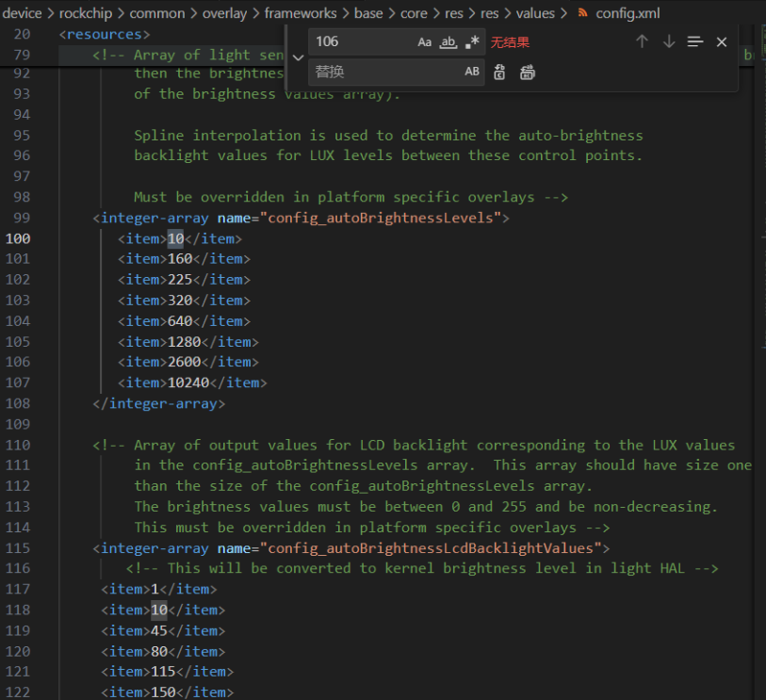Place cursor on item value 10240
The height and width of the screenshot is (700, 766).
188,383
